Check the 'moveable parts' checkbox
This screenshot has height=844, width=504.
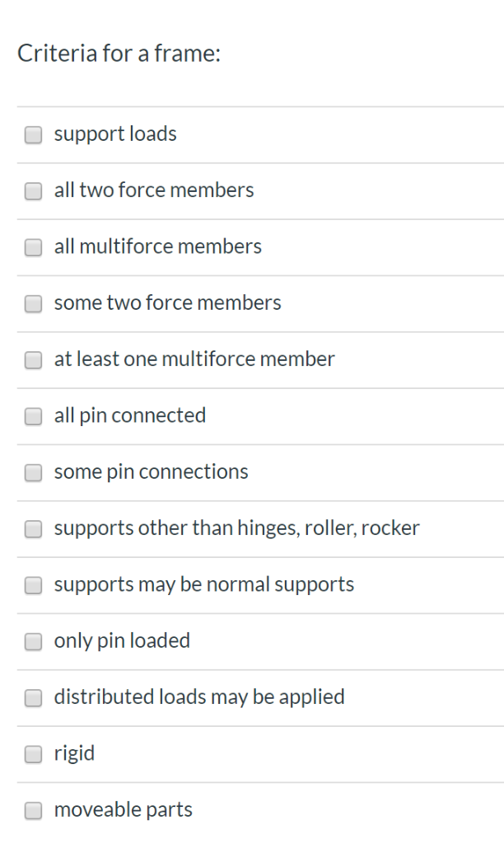(x=33, y=810)
